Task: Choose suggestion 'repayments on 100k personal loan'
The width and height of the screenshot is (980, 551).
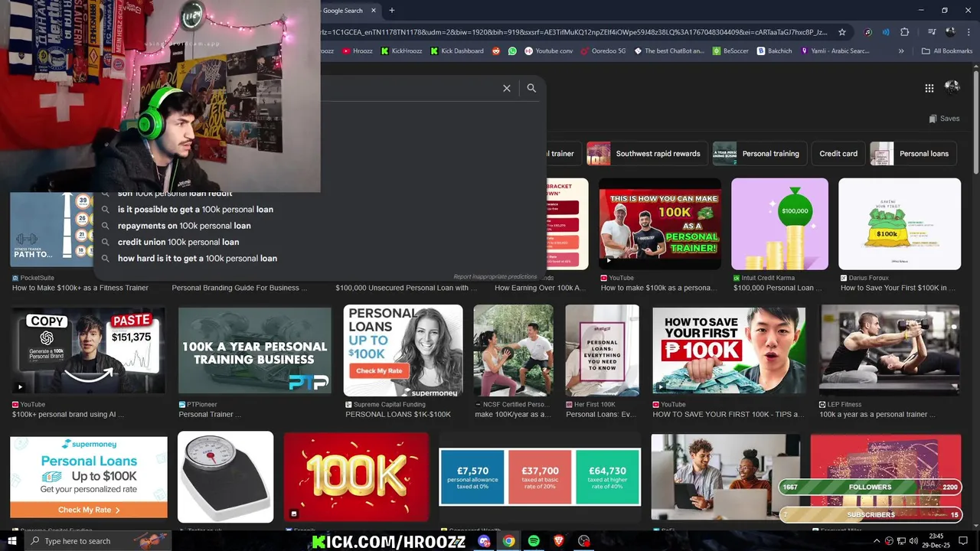Action: tap(185, 226)
